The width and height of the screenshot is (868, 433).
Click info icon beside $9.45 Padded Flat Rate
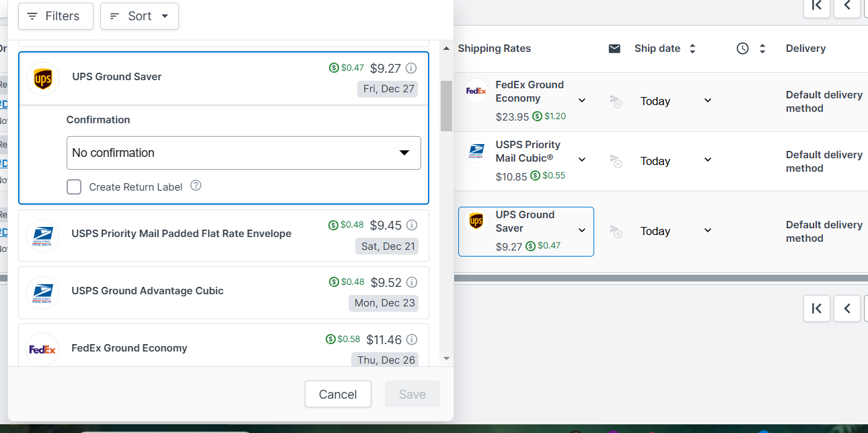412,225
